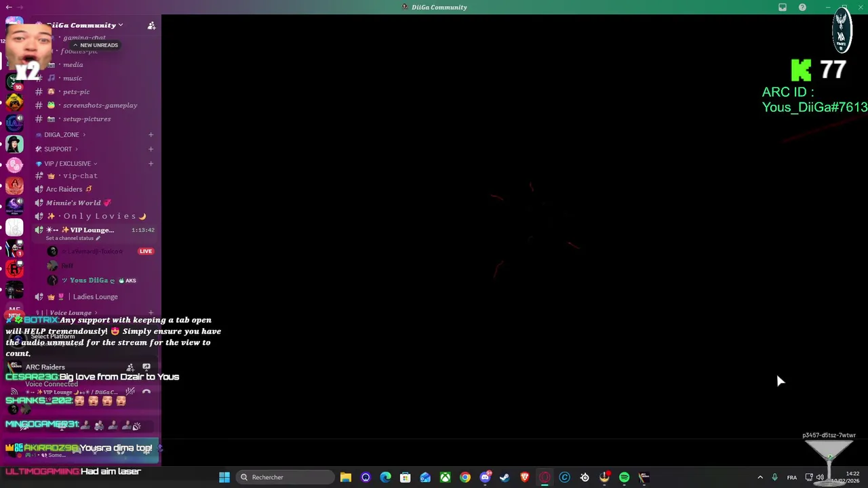Switch to Opera GX in the taskbar
Screen dimensions: 868x488
coord(545,477)
